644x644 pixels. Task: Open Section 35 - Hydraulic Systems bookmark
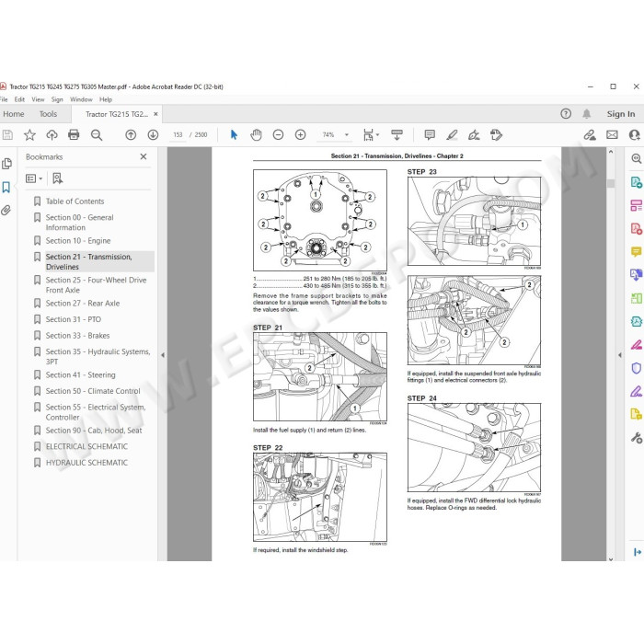(x=98, y=357)
